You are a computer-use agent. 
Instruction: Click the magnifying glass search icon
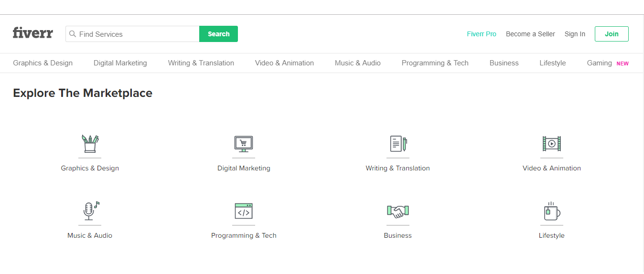(73, 34)
